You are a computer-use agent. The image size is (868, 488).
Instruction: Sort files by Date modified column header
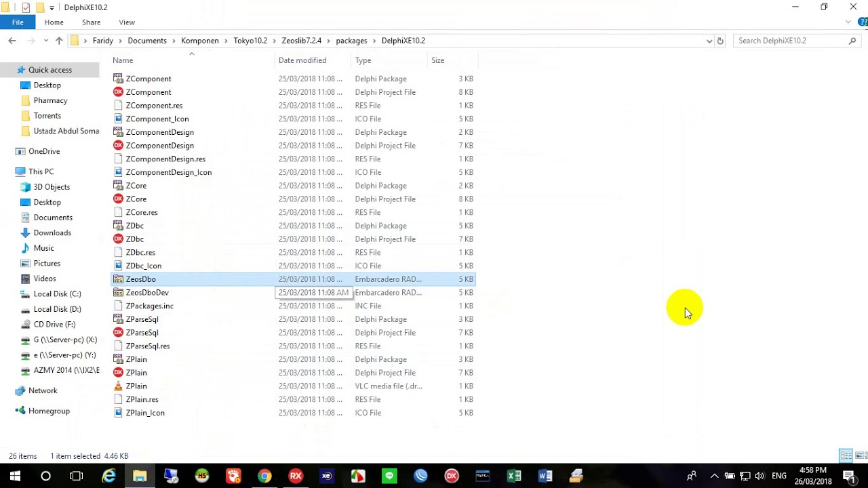coord(302,60)
